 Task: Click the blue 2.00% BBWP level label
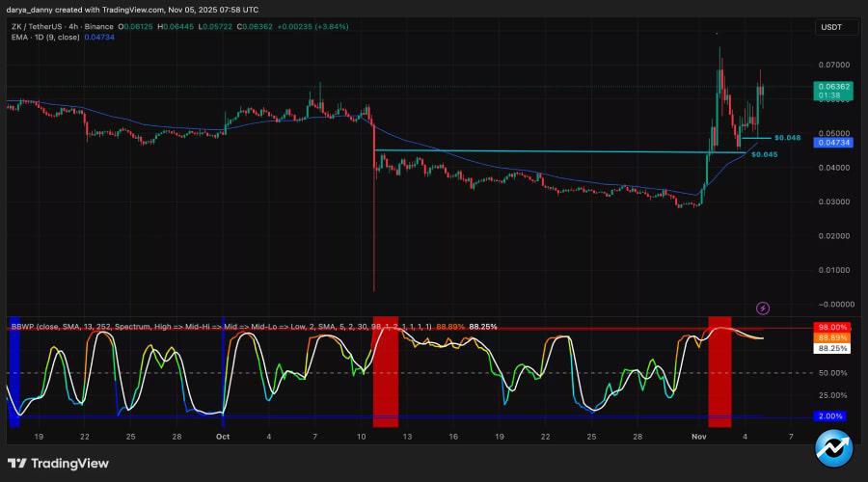pyautogui.click(x=831, y=416)
